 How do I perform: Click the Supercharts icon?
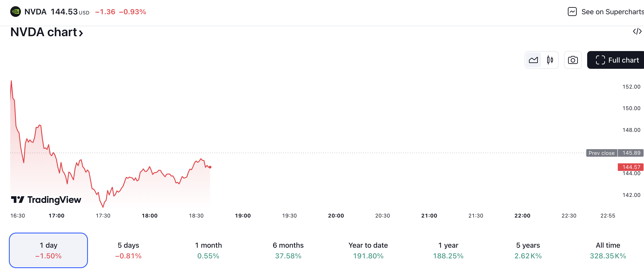coord(572,12)
